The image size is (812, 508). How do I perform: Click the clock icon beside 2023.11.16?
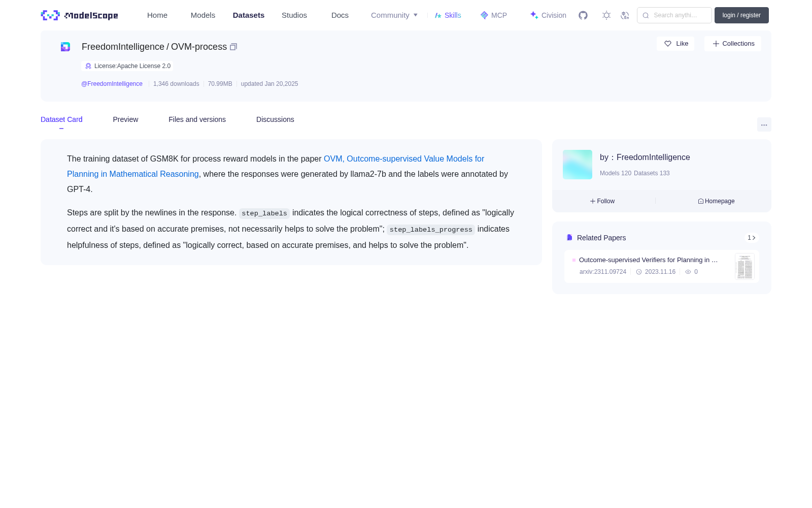[639, 272]
